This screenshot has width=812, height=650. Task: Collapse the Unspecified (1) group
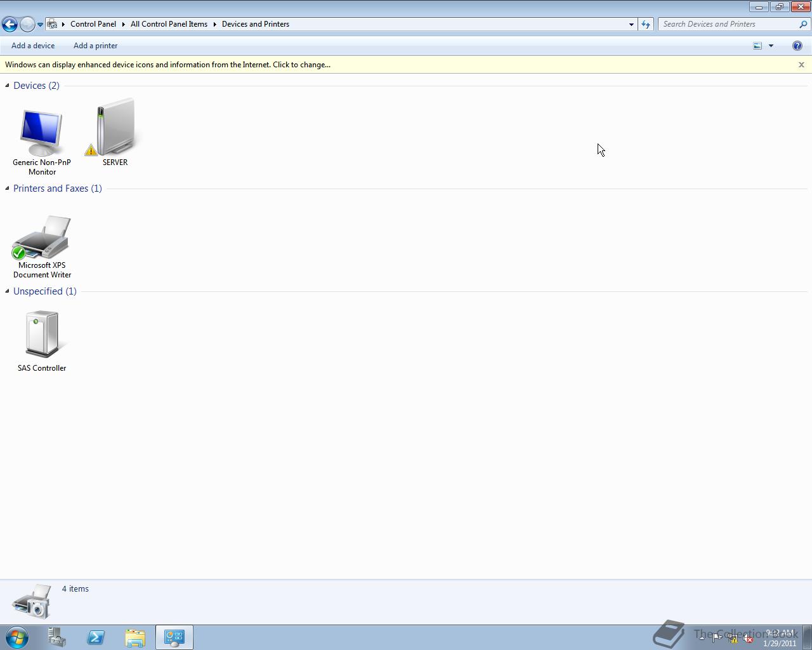pos(7,291)
